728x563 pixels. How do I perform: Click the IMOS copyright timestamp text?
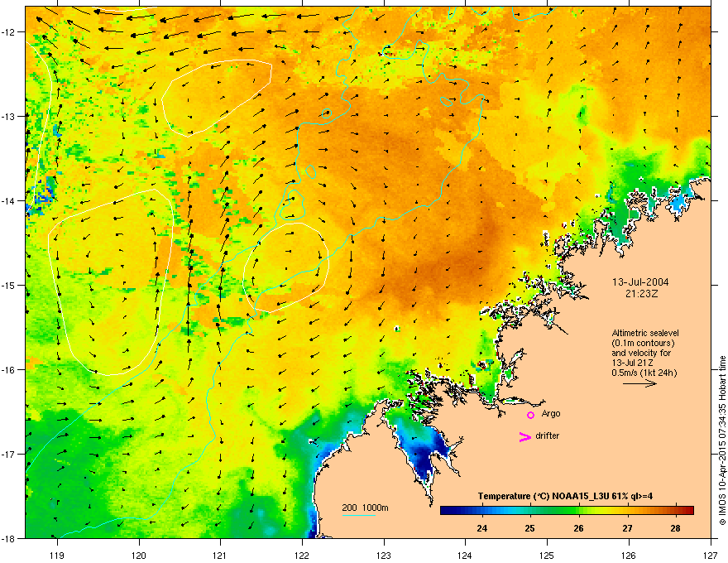point(722,440)
